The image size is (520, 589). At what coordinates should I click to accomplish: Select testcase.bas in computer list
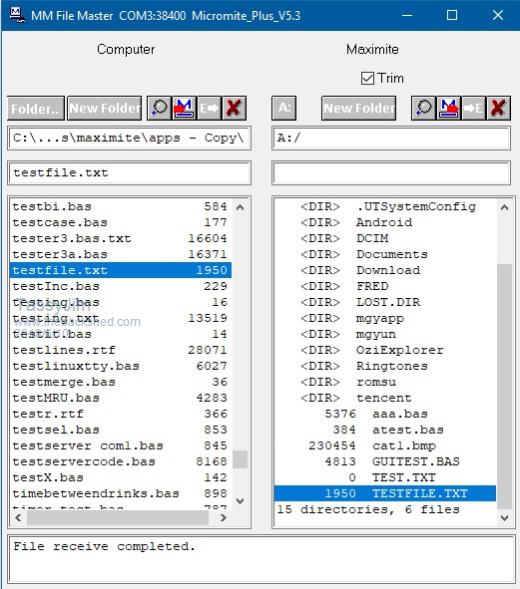click(120, 222)
